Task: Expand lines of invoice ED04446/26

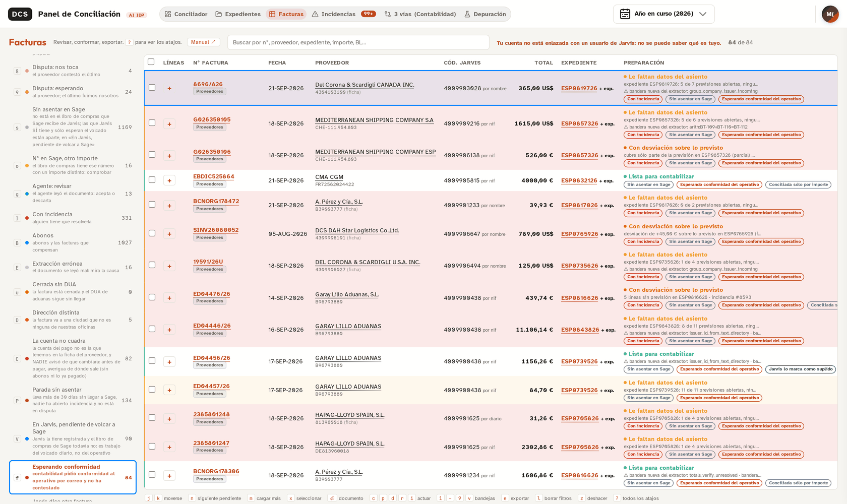Action: tap(169, 330)
